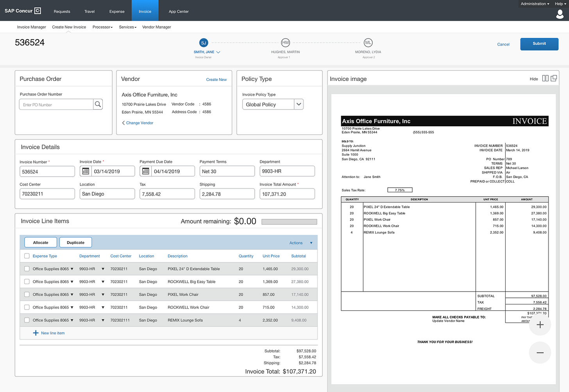Click the Enter PO Number field

(x=56, y=104)
